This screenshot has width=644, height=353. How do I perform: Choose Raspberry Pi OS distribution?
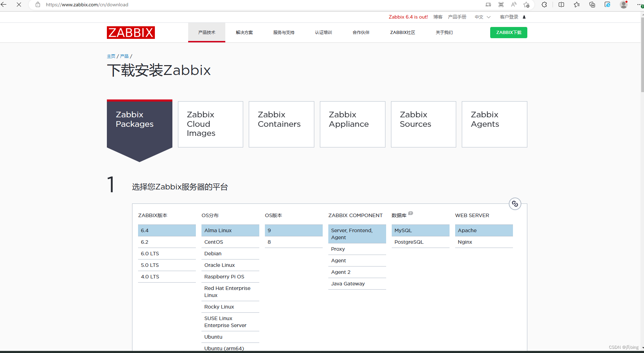pyautogui.click(x=230, y=277)
